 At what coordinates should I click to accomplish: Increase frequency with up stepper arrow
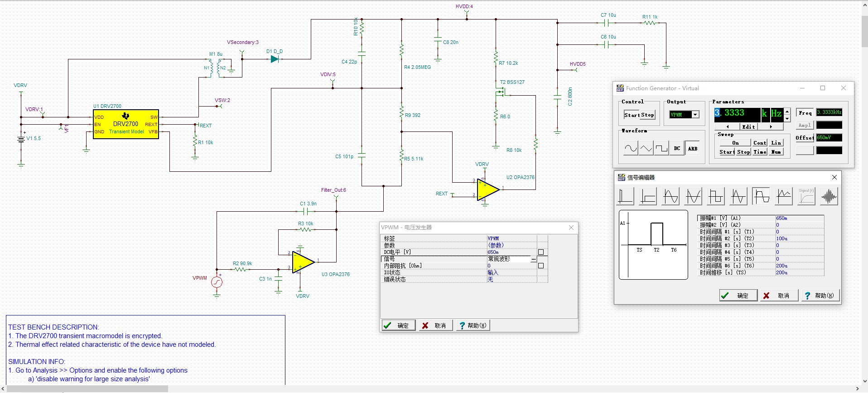pos(787,112)
